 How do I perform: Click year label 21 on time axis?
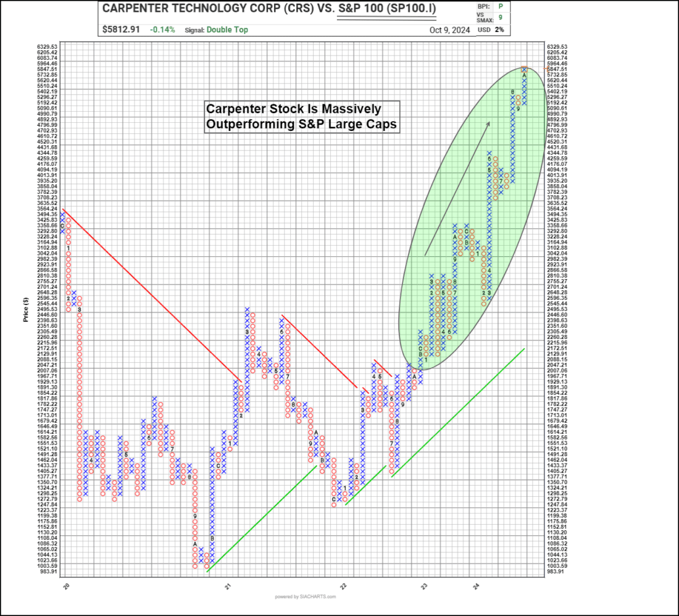[227, 586]
